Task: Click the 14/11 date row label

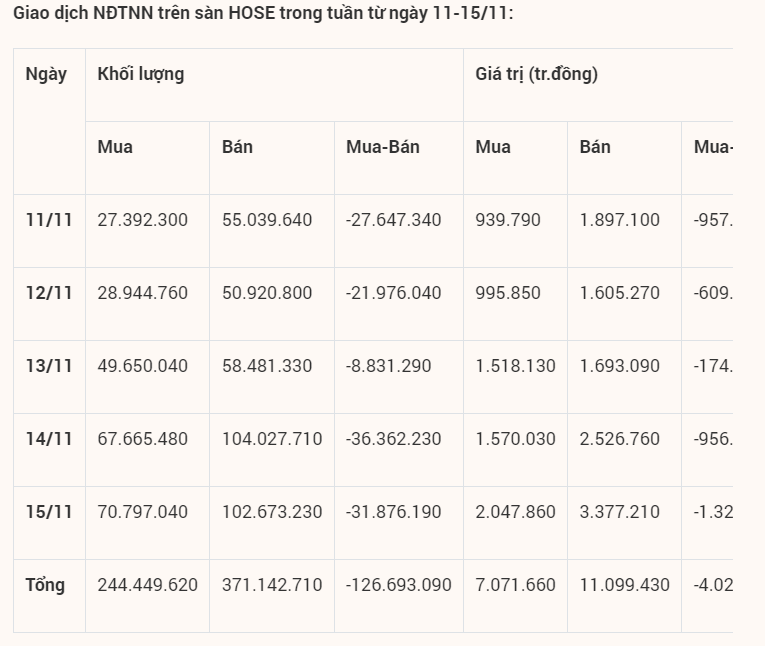Action: coord(49,439)
